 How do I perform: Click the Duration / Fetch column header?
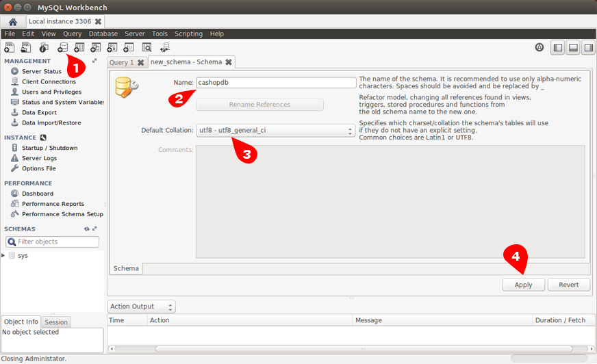(563, 320)
